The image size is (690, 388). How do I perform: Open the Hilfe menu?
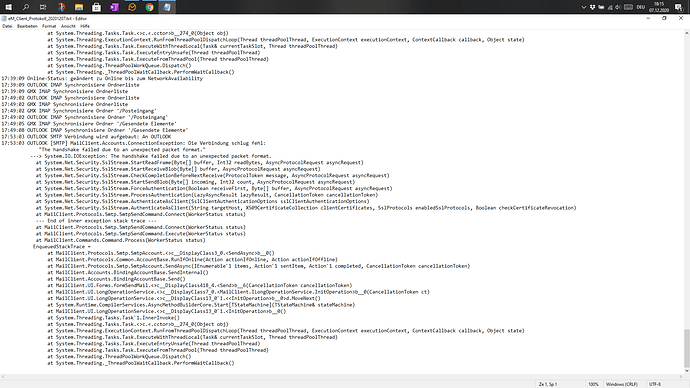pos(85,26)
